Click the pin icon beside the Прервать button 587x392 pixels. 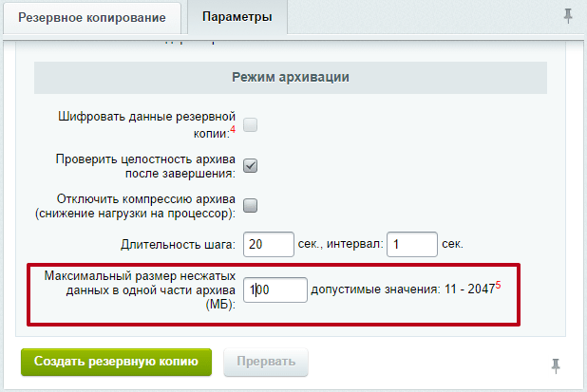pos(556,365)
